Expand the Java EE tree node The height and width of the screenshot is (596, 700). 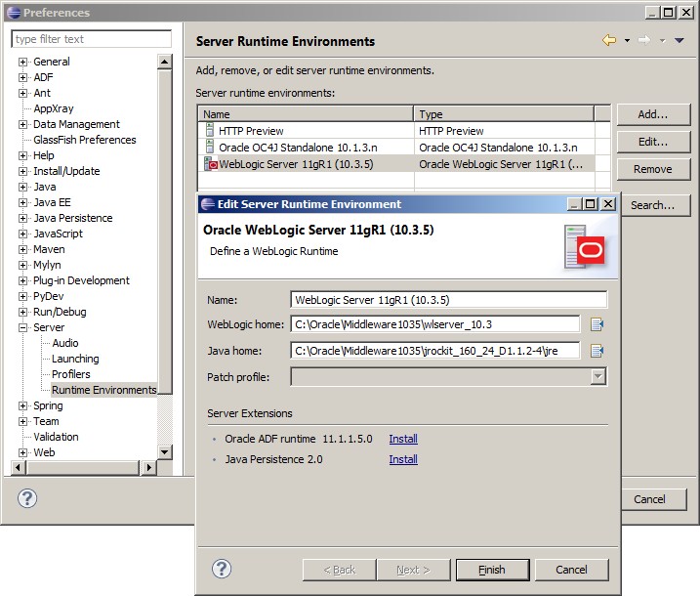pos(23,202)
